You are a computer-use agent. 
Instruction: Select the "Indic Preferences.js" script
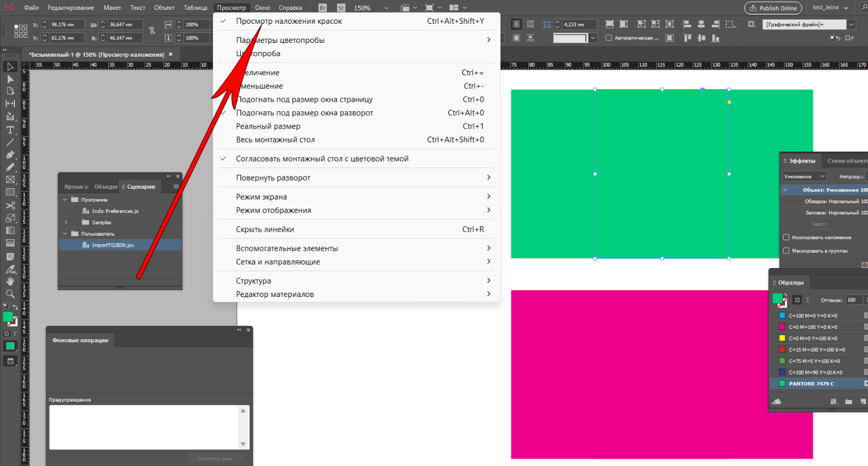tap(120, 211)
